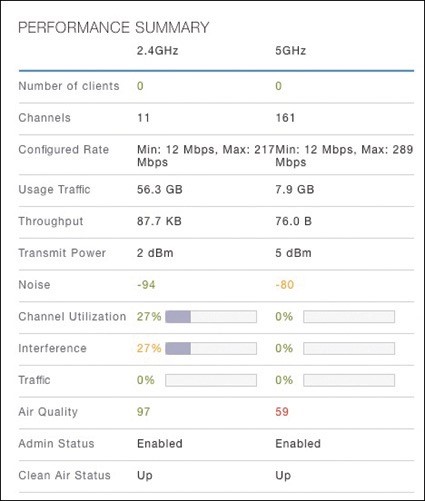Click the Performance Summary heading

[x=114, y=27]
